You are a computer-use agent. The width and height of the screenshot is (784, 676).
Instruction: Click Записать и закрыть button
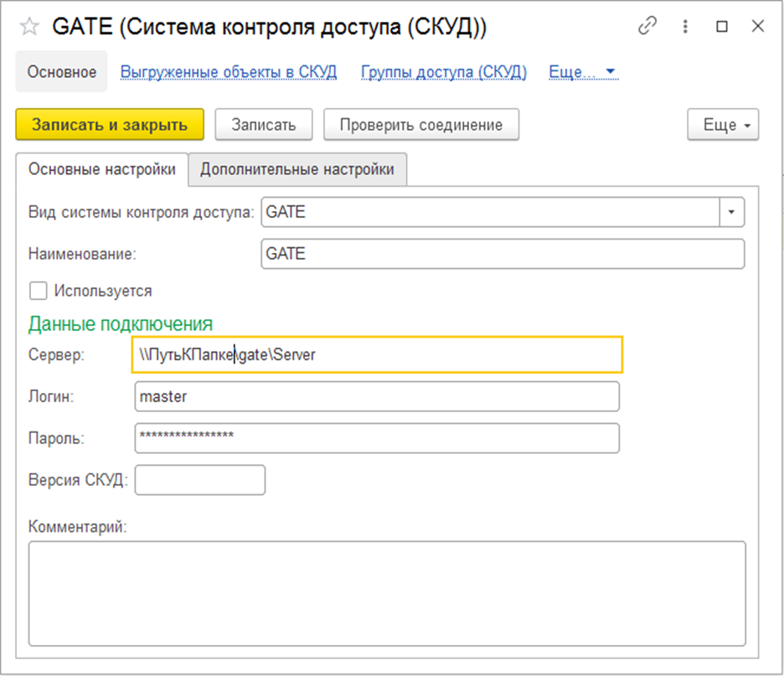pos(110,125)
